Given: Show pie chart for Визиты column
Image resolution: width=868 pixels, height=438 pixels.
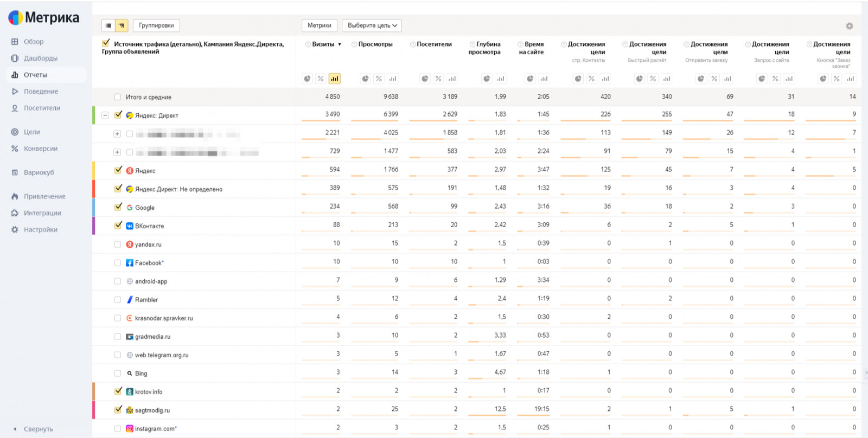Looking at the screenshot, I should click(308, 79).
